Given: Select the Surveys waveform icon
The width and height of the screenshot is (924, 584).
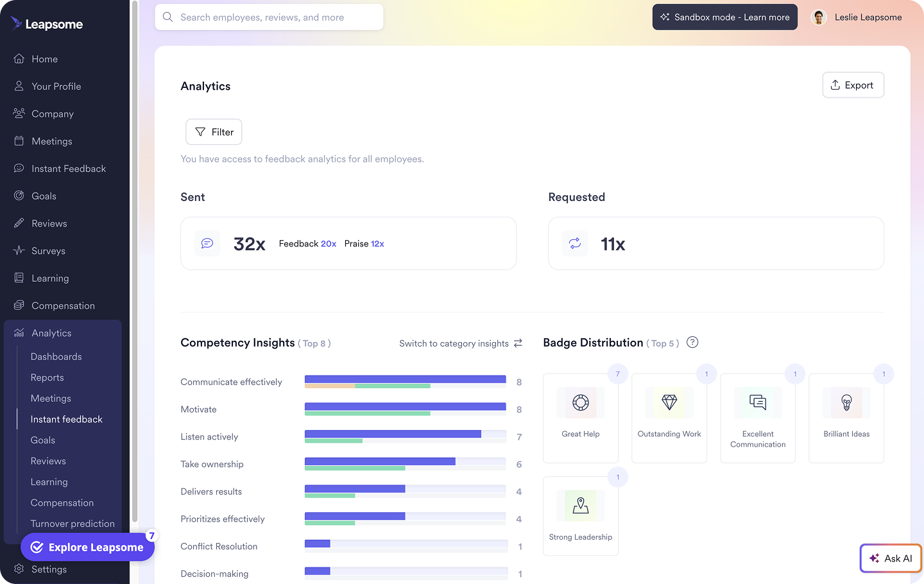Looking at the screenshot, I should [x=19, y=250].
